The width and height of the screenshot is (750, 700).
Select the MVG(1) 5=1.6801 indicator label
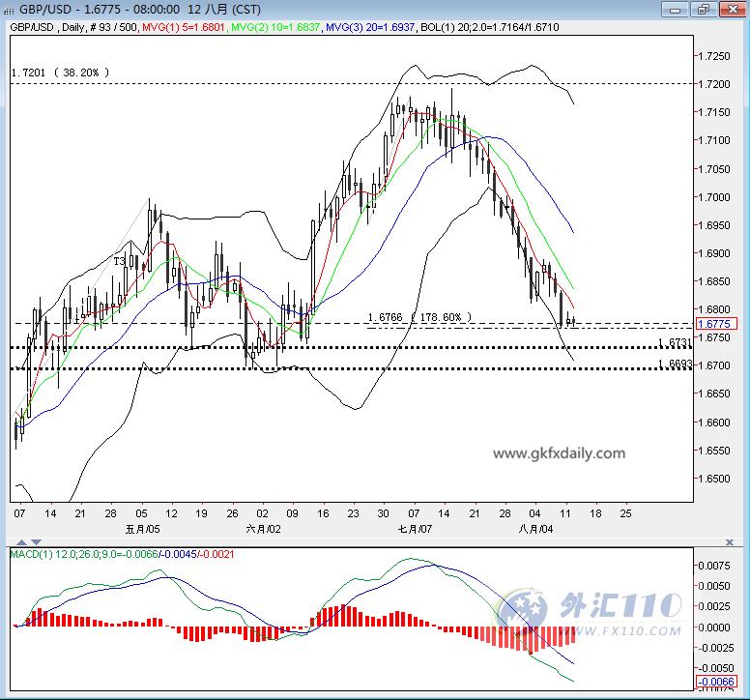point(184,27)
